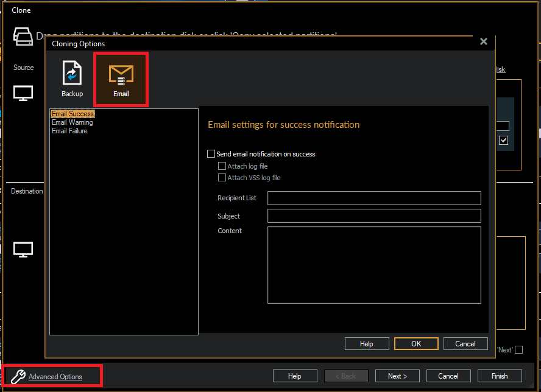Click Help inside the Cloning Options dialog
This screenshot has width=541, height=392.
tap(367, 343)
